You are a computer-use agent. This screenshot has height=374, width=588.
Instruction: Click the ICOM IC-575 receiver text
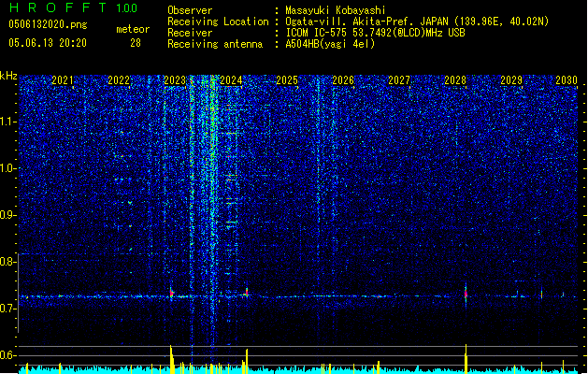(375, 33)
